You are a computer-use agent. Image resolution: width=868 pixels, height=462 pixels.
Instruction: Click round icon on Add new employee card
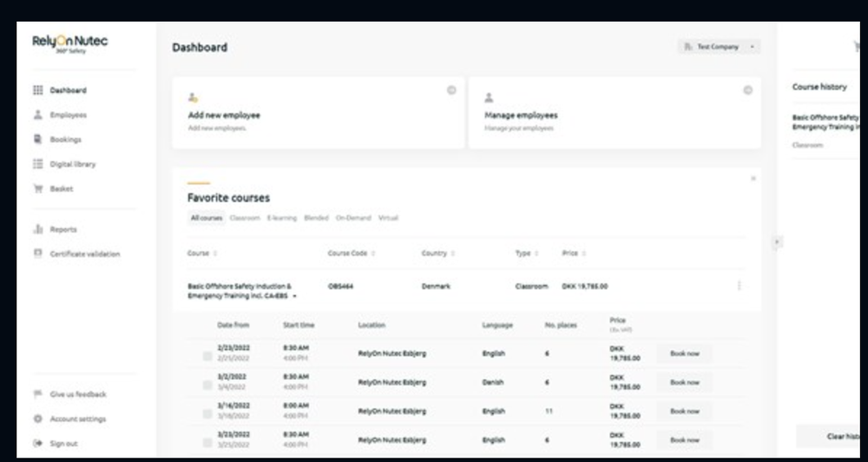451,90
